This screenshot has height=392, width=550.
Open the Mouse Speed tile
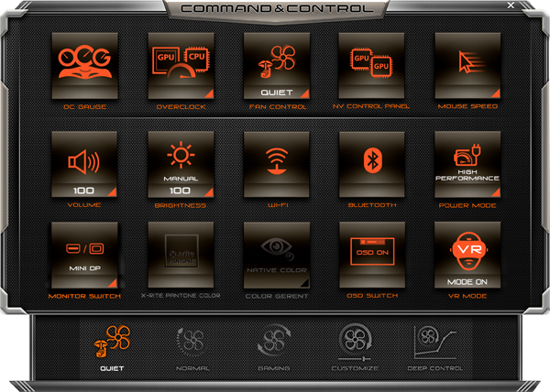466,65
